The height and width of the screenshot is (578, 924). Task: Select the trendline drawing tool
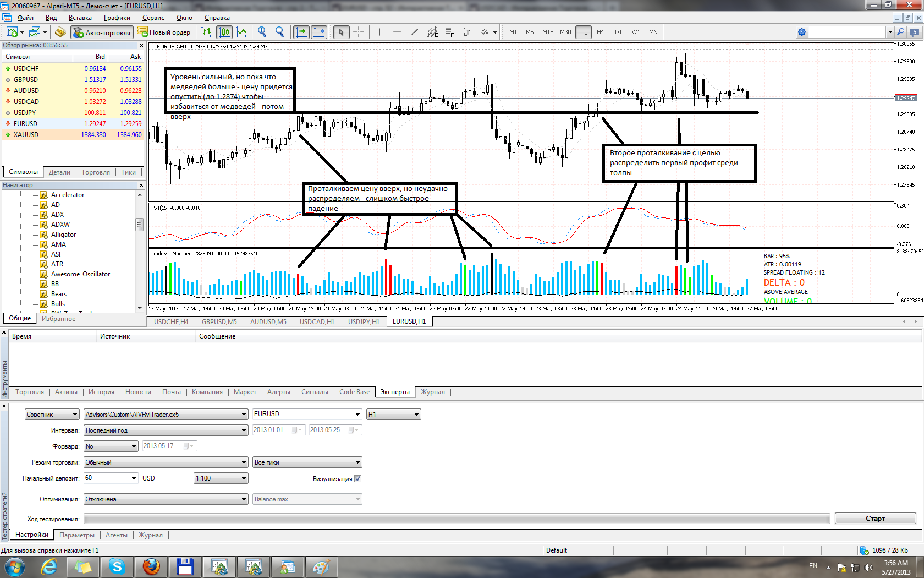[415, 32]
